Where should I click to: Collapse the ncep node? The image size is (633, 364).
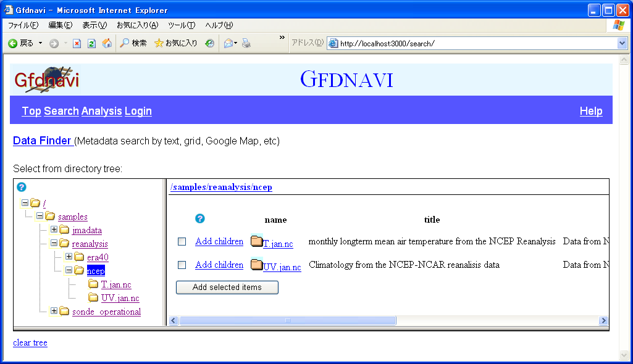[69, 270]
